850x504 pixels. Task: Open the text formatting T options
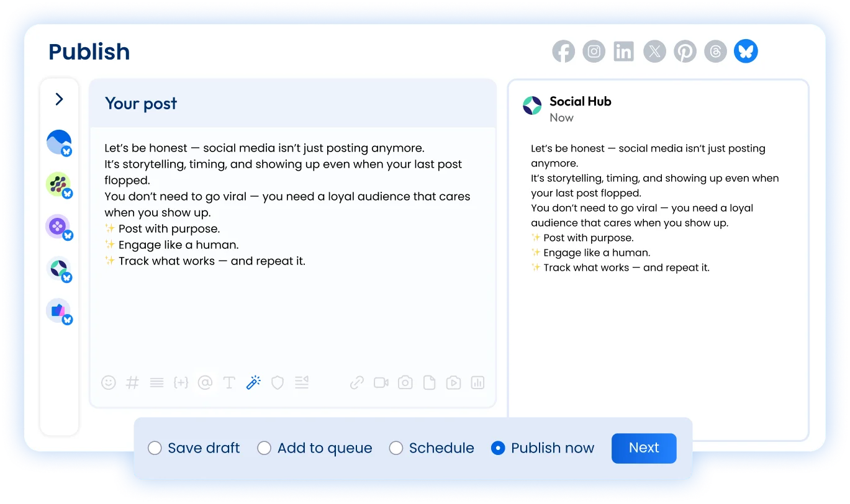[229, 382]
